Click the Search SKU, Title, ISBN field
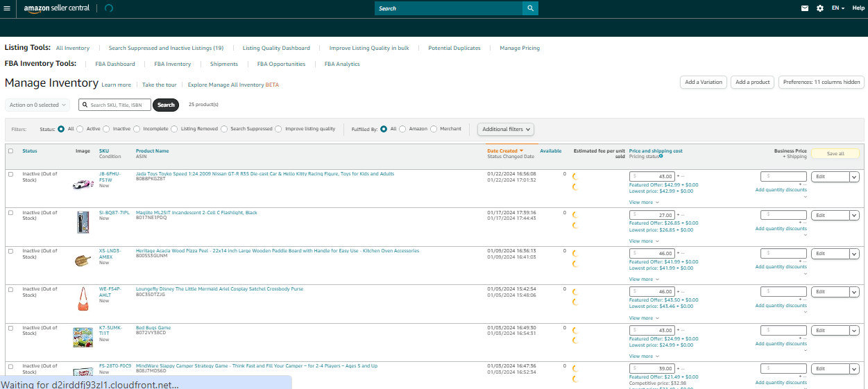Screen dimensions: 868x389 (x=114, y=105)
